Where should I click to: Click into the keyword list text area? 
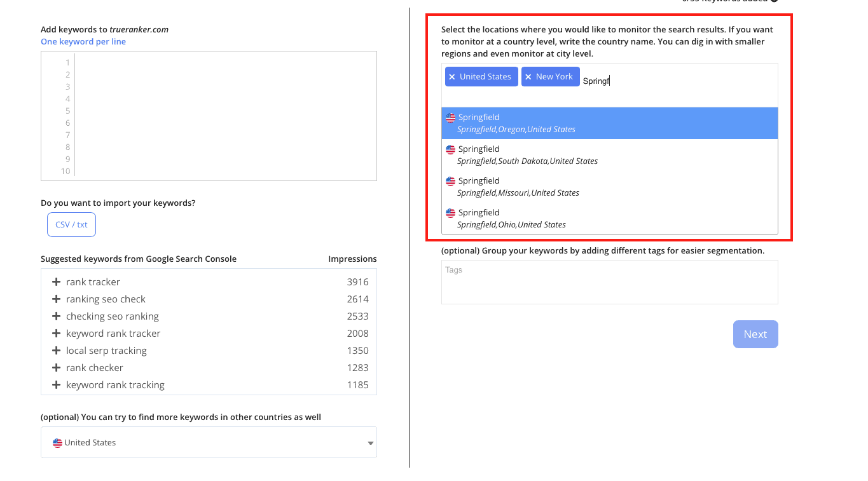[225, 116]
